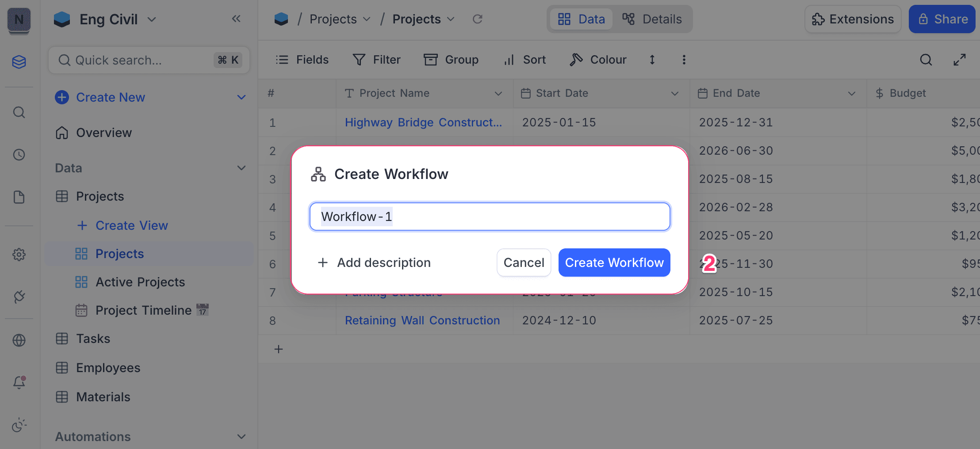Open notifications via the bell icon
This screenshot has width=980, height=449.
(x=19, y=383)
